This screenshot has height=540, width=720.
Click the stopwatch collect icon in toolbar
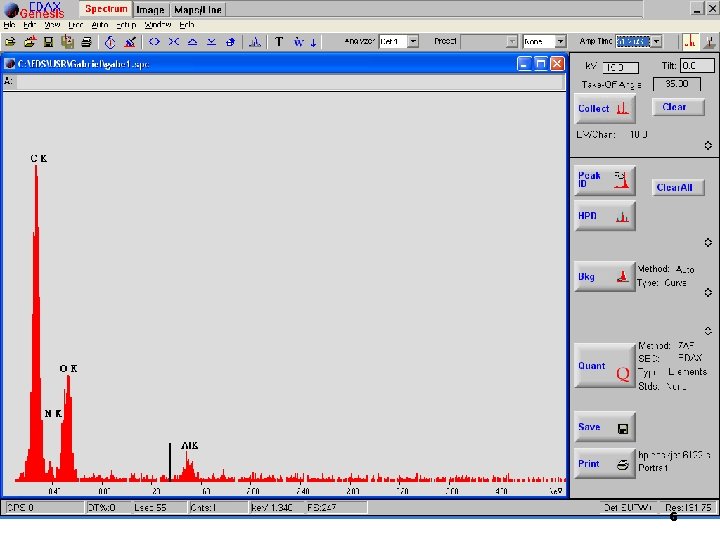[x=110, y=42]
